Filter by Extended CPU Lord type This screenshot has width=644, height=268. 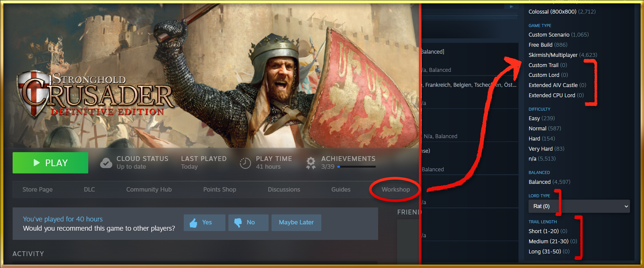pyautogui.click(x=556, y=95)
